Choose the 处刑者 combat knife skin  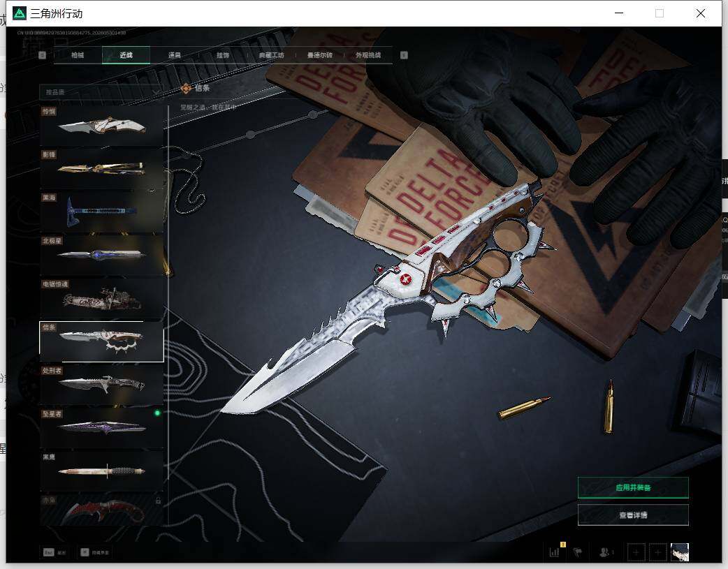[102, 384]
